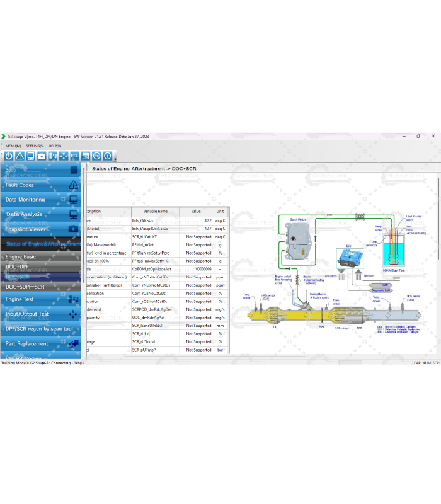The image size is (441, 504).
Task: Click the ECU round toolbar icon
Action: [x=96, y=156]
